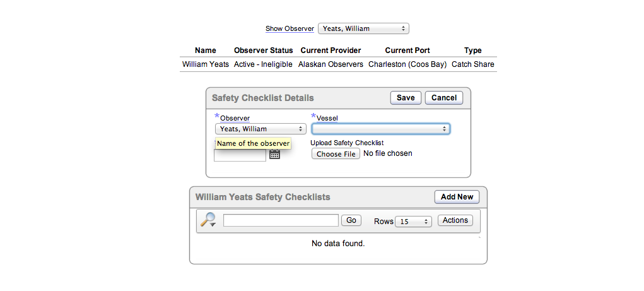Screen dimensions: 644x291
Task: Open the Observer dropdown in checklist details
Action: 261,129
